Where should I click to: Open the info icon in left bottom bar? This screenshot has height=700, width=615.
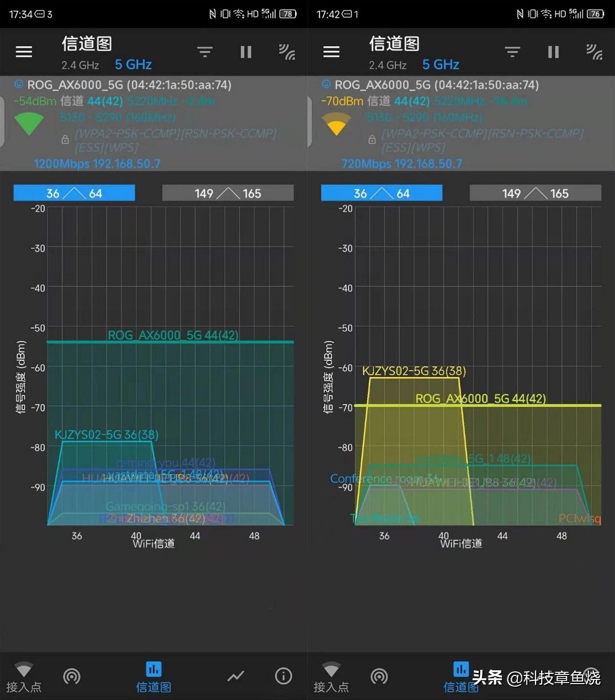[283, 676]
